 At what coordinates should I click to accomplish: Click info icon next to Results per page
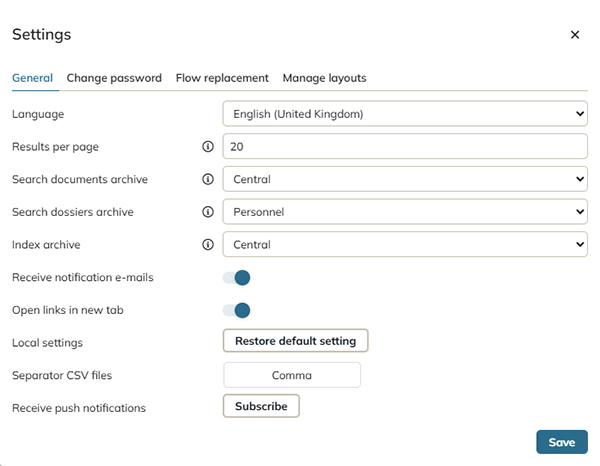(208, 146)
